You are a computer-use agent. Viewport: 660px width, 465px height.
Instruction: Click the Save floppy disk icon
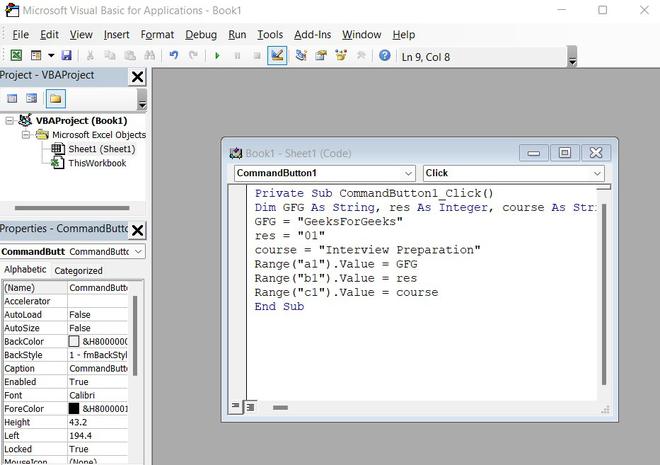click(66, 55)
